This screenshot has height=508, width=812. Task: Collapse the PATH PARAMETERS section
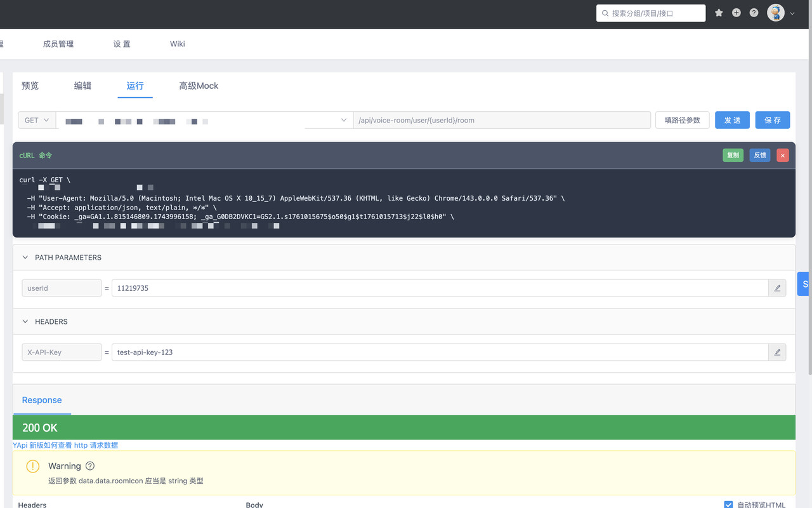[25, 258]
